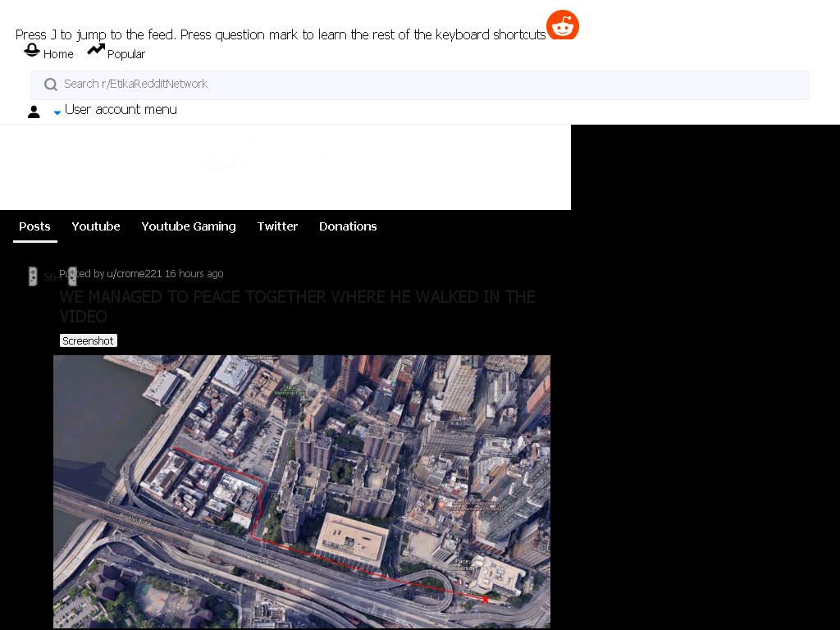This screenshot has width=840, height=630.
Task: Select the Posts tab
Action: point(34,226)
